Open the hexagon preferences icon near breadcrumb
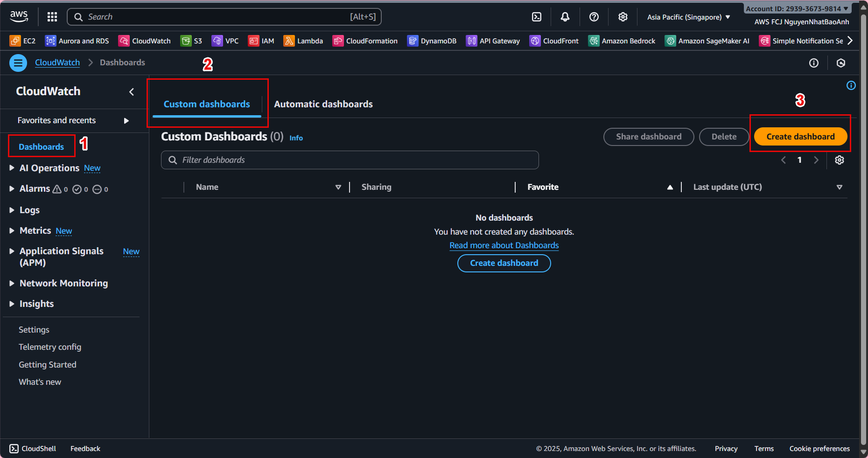The height and width of the screenshot is (458, 868). point(841,63)
